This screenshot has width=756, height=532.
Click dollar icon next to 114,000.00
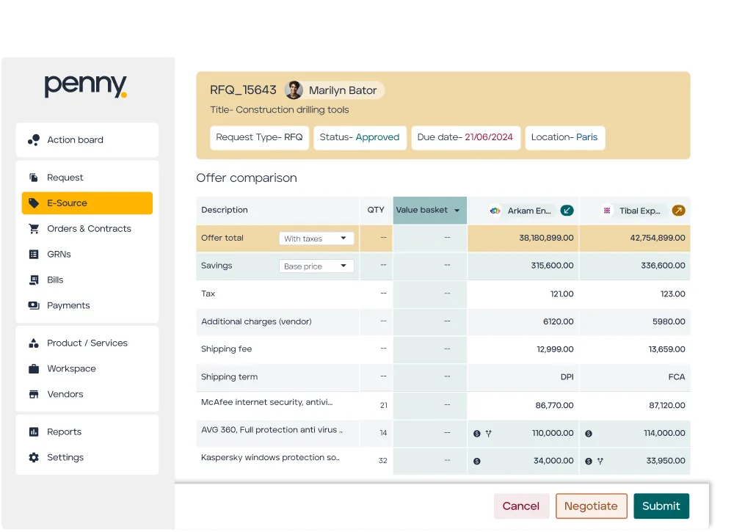(x=588, y=433)
